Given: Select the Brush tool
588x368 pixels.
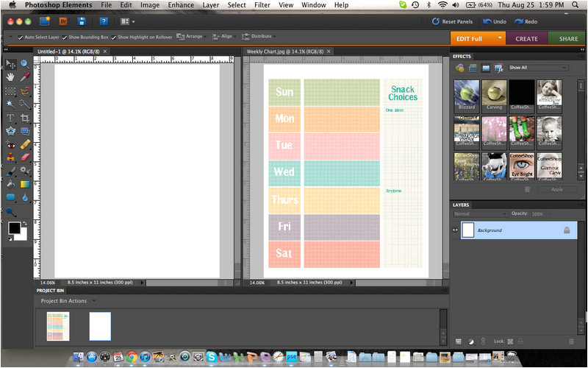Looking at the screenshot, I should (10, 171).
